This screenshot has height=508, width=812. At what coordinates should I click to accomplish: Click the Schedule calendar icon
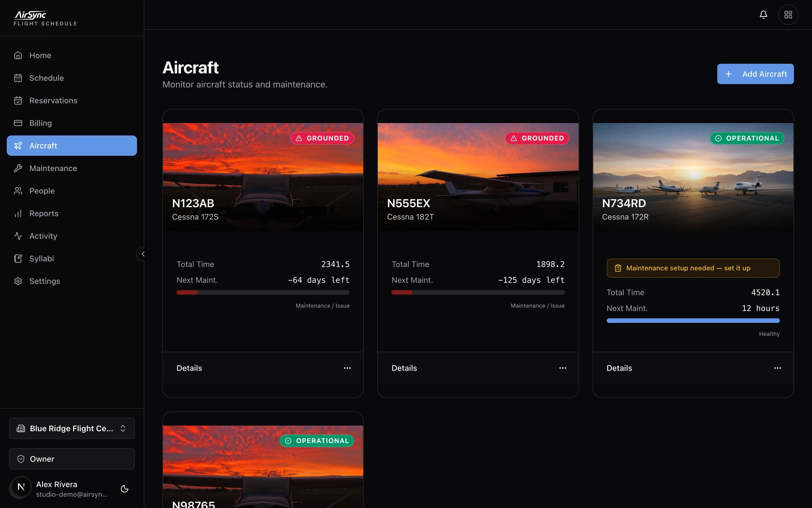(18, 78)
